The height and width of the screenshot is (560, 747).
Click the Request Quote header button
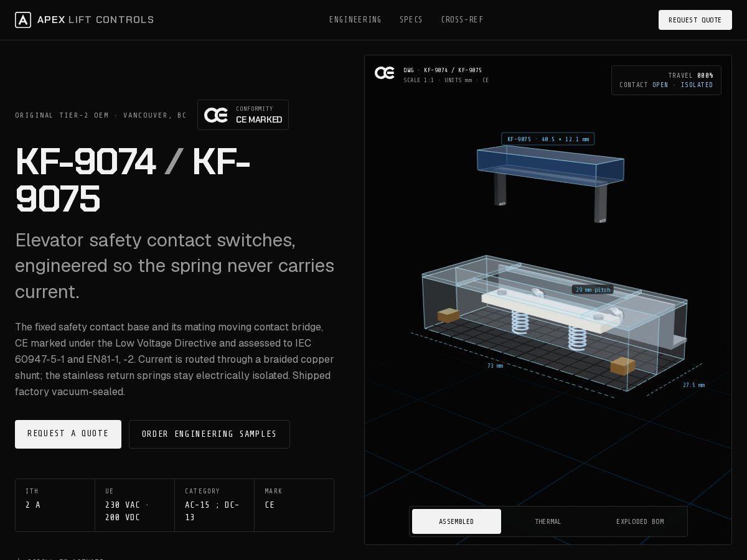click(695, 20)
